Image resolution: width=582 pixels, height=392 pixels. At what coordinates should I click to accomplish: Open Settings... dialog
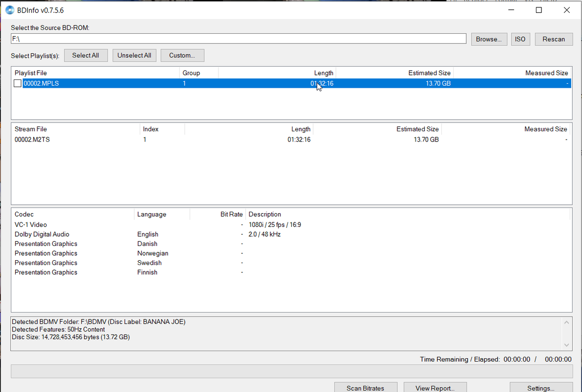541,388
